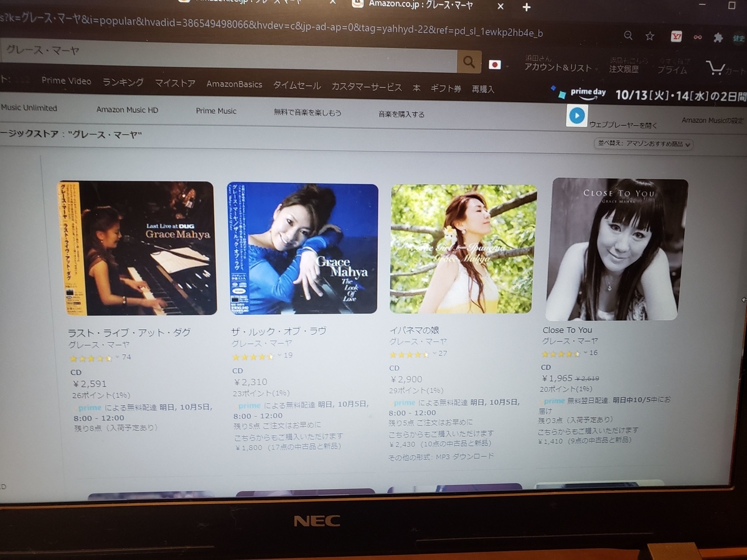The image size is (747, 560).
Task: Open 再購入 in navigation bar
Action: (x=483, y=90)
